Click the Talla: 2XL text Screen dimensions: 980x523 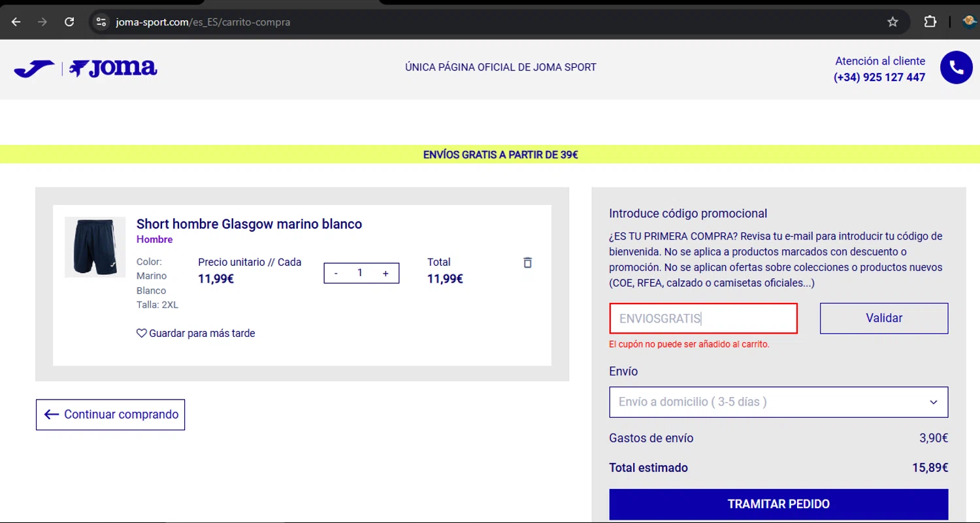click(x=157, y=305)
